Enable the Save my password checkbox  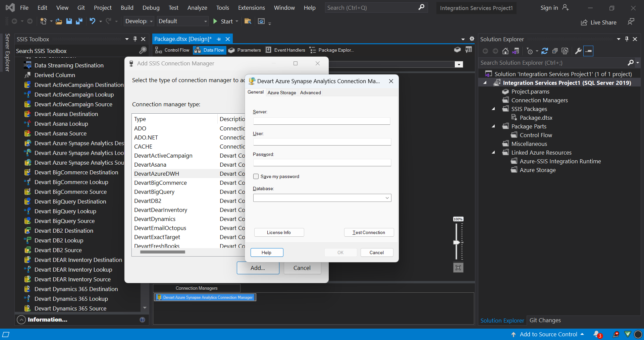point(256,176)
